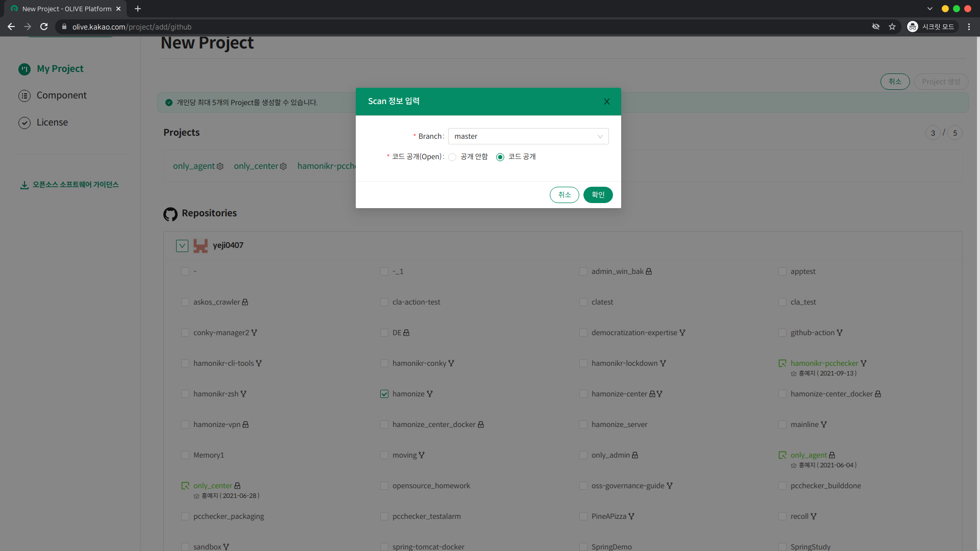Open the browser tab list chevron
The height and width of the screenshot is (551, 980).
(x=929, y=9)
